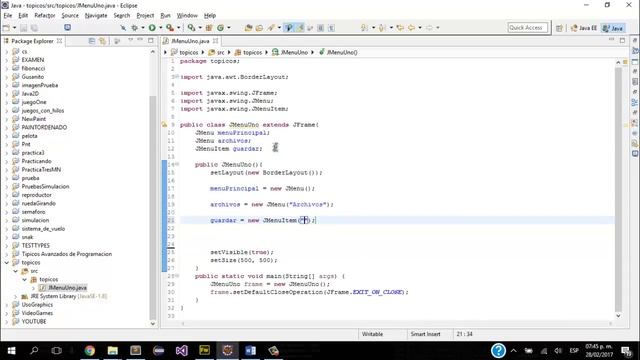Screen dimensions: 640x360
Task: Switch to the Java perspective
Action: [x=613, y=28]
